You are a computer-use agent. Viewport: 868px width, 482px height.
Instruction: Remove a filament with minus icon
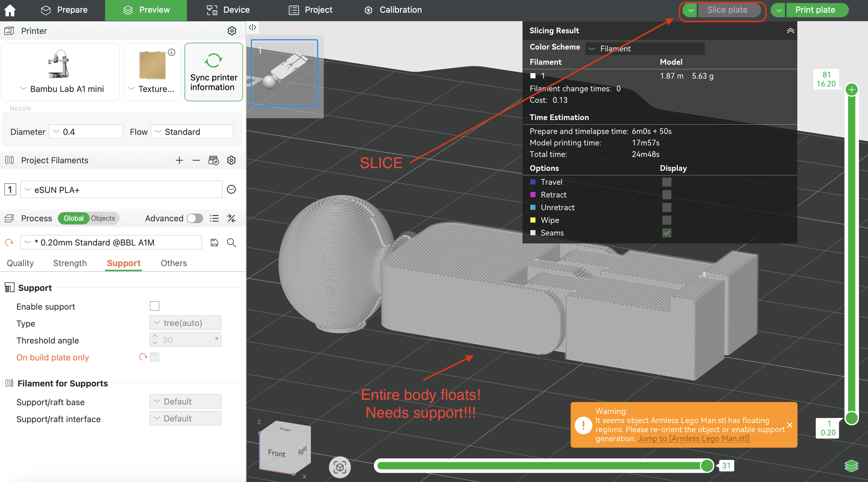[x=196, y=160]
